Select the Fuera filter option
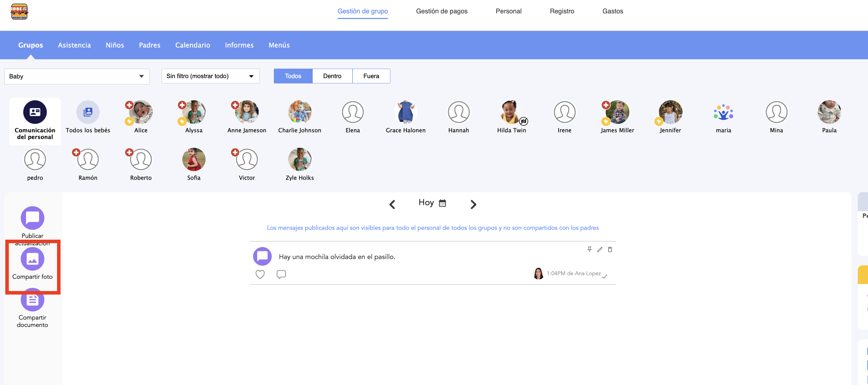Viewport: 868px width, 385px height. pyautogui.click(x=371, y=76)
